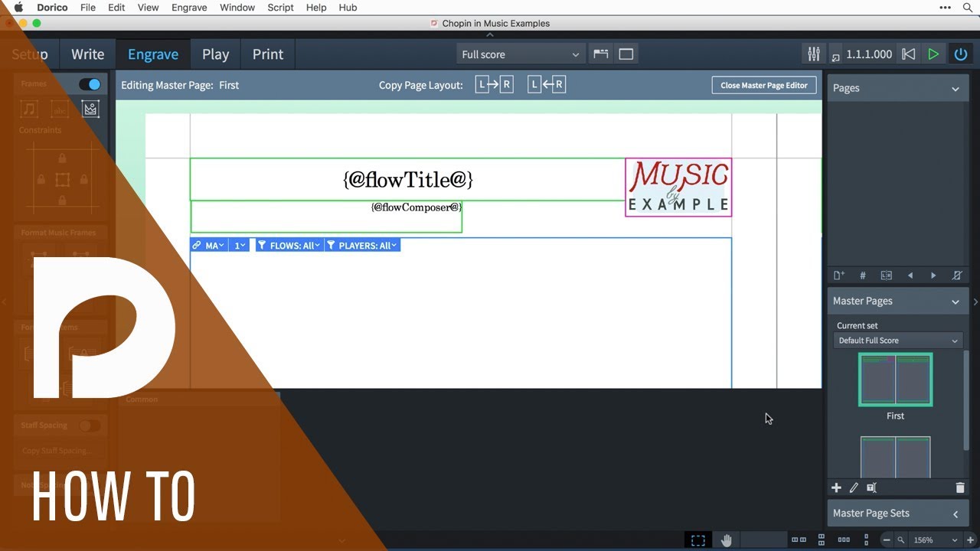This screenshot has width=980, height=551.
Task: Swap pages icon in the Pages panel
Action: 887,275
